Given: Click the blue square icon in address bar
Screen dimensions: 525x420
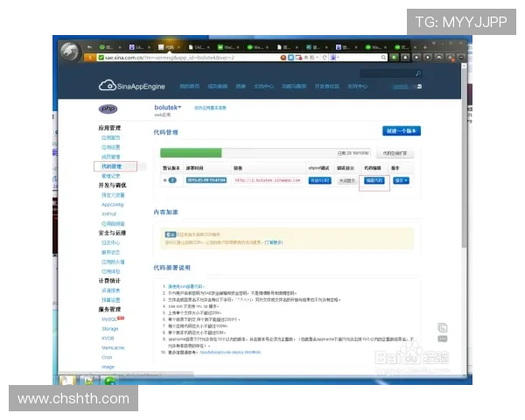Looking at the screenshot, I should [291, 58].
